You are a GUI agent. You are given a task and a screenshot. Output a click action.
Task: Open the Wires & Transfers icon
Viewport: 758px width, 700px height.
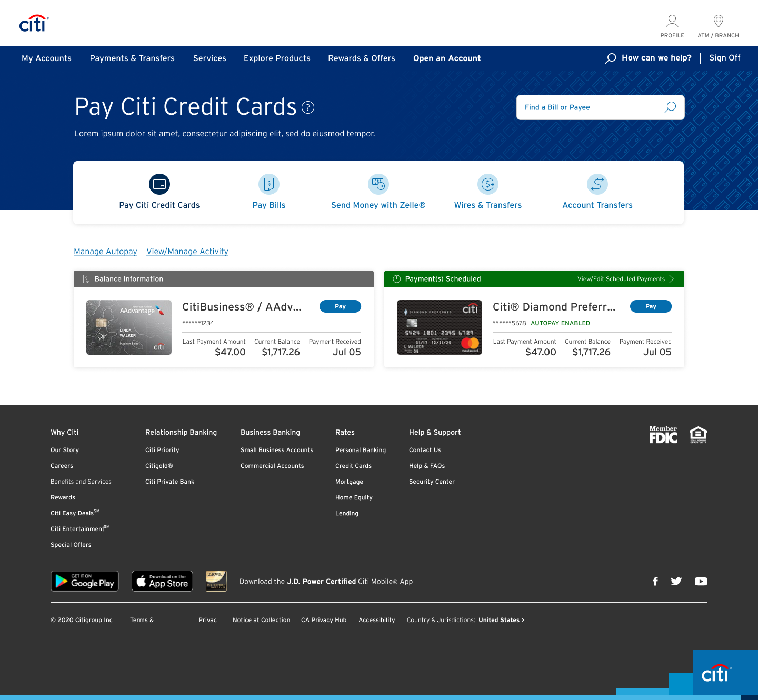[488, 184]
